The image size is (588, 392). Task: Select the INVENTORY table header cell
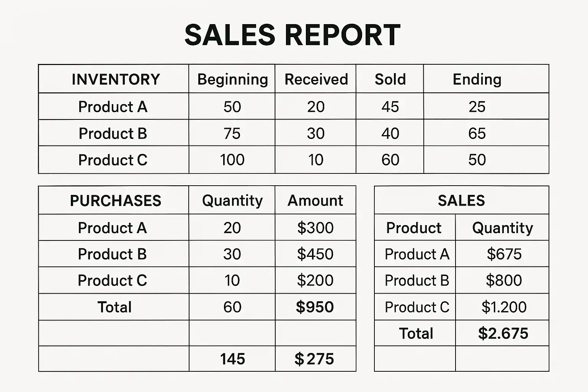(x=116, y=79)
